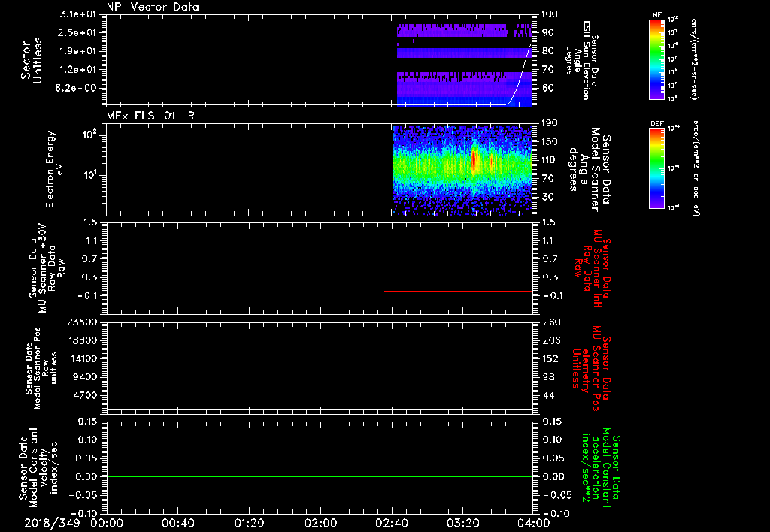Click the 'Electron Energy eV' axis title

(x=53, y=169)
